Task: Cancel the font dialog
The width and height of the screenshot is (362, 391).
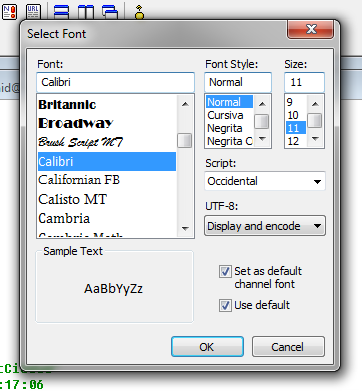Action: coord(288,347)
